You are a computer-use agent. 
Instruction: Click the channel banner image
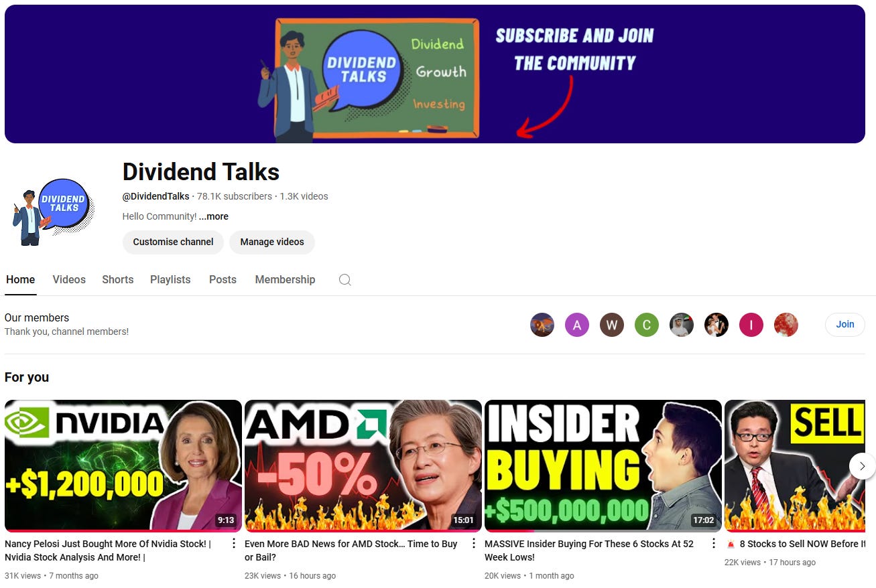coord(435,74)
